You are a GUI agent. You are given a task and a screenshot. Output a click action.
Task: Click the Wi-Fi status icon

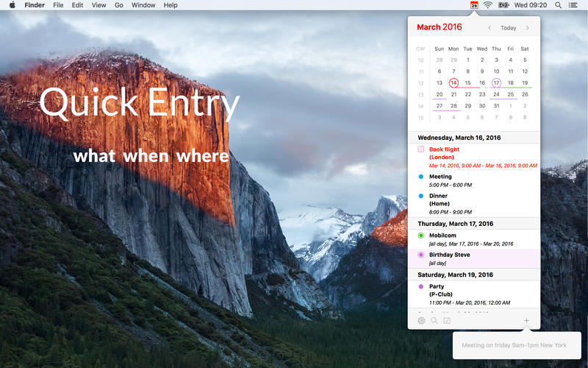pos(488,5)
